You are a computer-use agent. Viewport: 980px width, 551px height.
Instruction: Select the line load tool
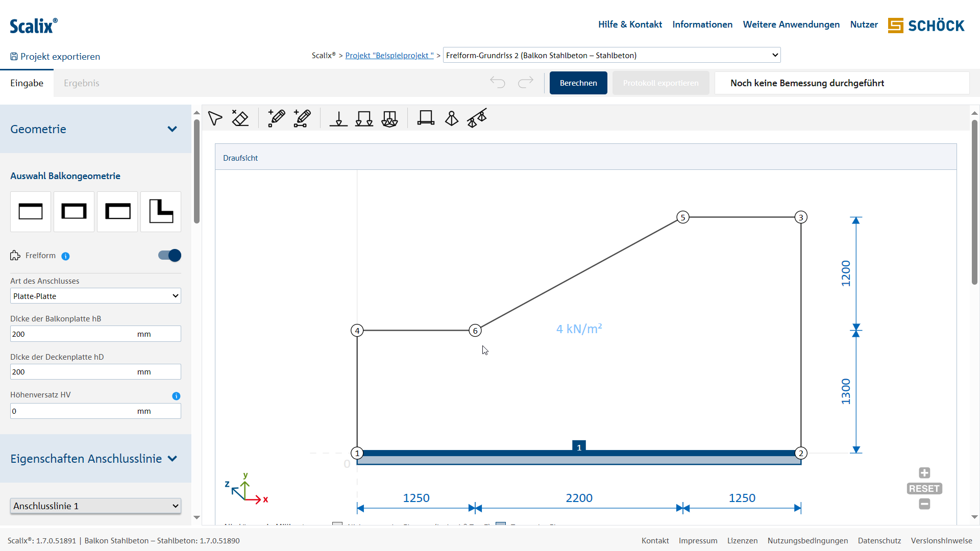point(364,119)
